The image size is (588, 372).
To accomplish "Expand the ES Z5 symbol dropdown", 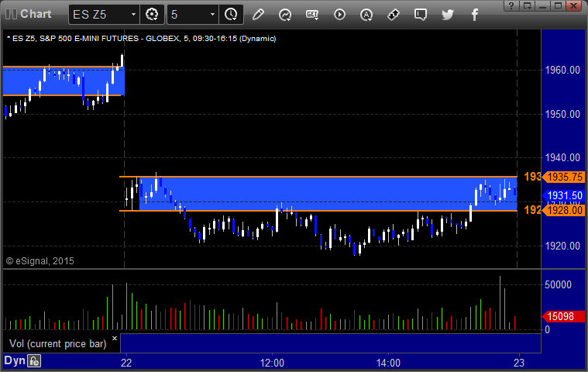I will pos(133,15).
